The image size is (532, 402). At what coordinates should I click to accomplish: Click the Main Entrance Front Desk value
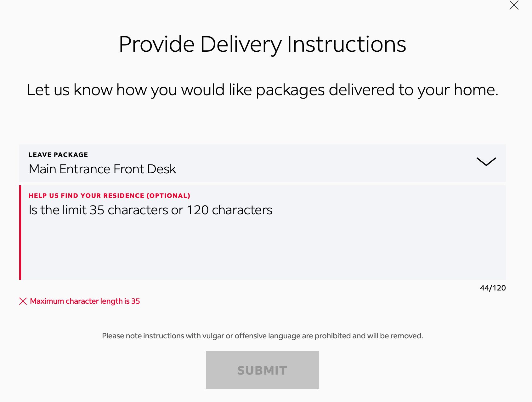pyautogui.click(x=102, y=169)
